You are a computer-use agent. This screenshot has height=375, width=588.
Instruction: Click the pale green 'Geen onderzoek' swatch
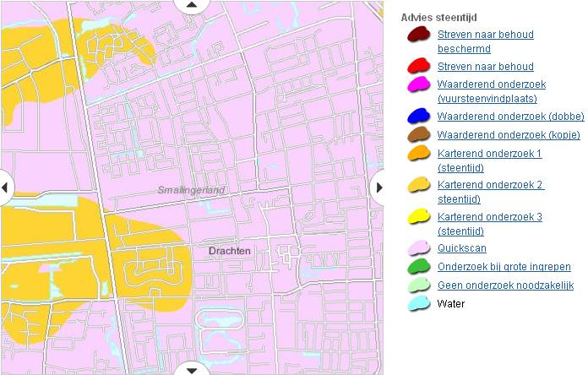pos(419,285)
